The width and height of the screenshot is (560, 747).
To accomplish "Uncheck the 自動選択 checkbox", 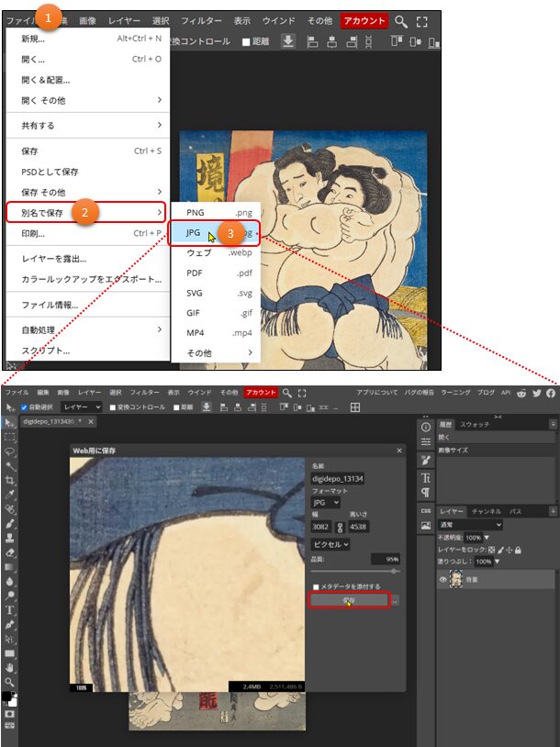I will pyautogui.click(x=25, y=407).
